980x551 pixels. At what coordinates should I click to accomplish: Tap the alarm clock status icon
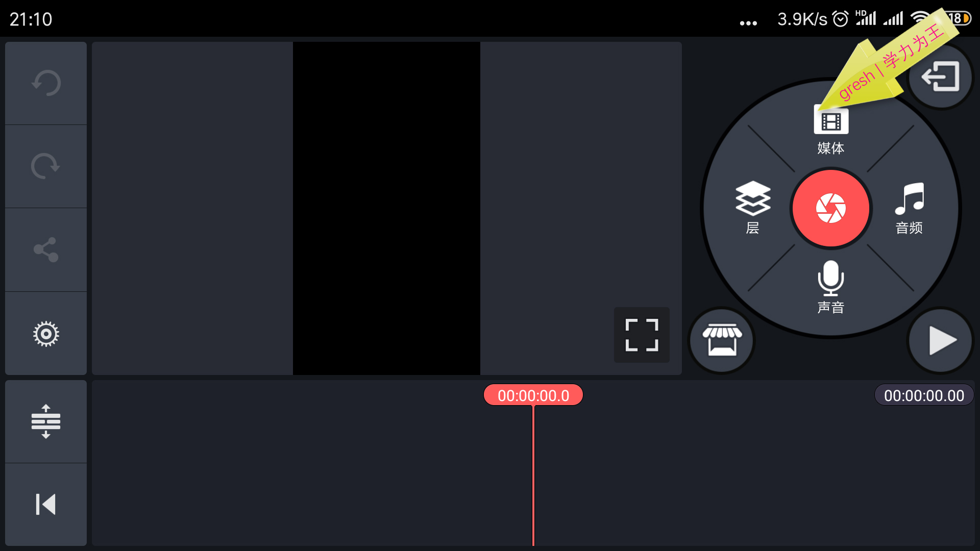840,19
